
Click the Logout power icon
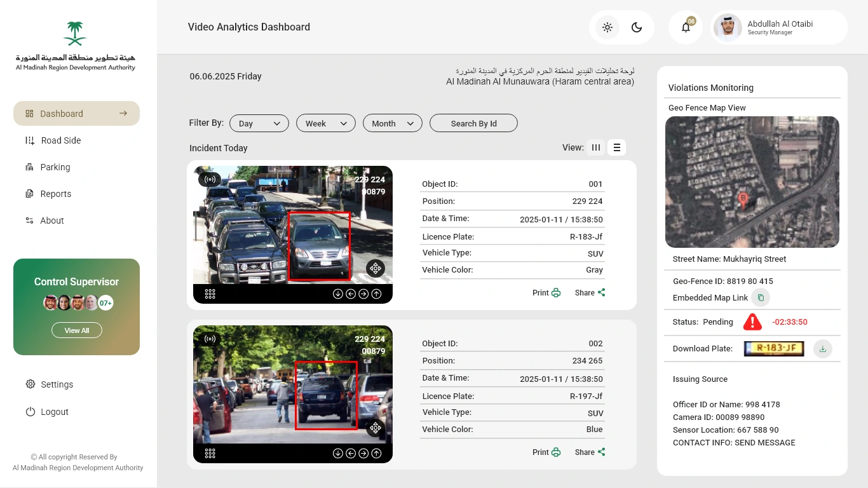coord(30,412)
